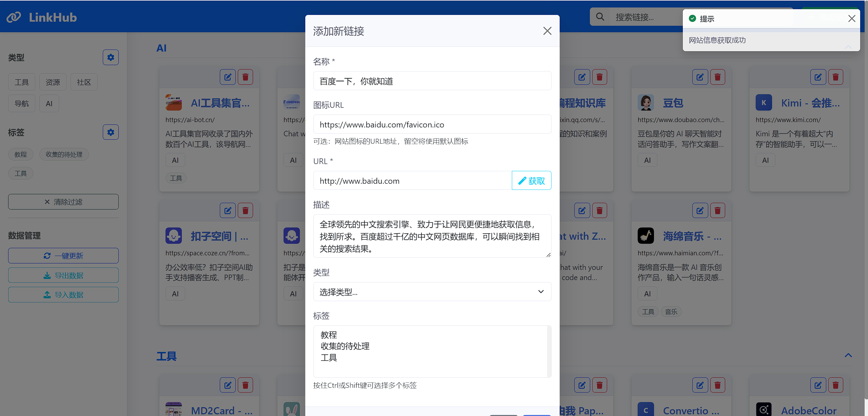
Task: Delete the 扣子空间 card
Action: [245, 211]
